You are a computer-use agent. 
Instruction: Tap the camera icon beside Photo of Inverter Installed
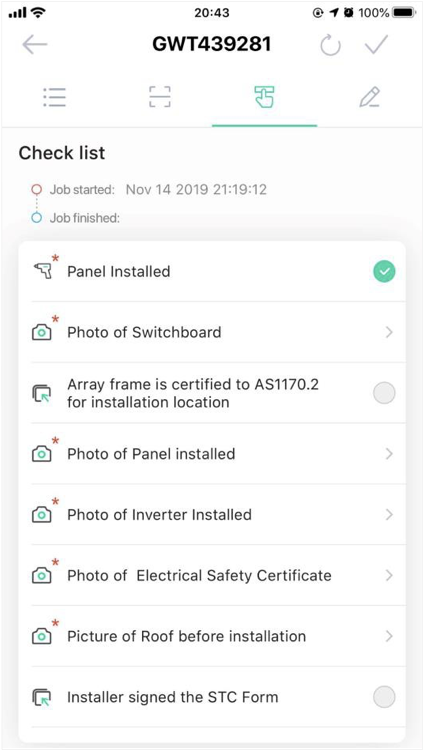[42, 514]
